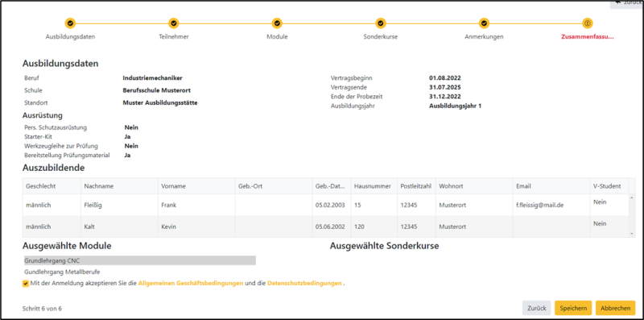Click the Industriemechaniker value
The image size is (644, 320).
pyautogui.click(x=152, y=77)
